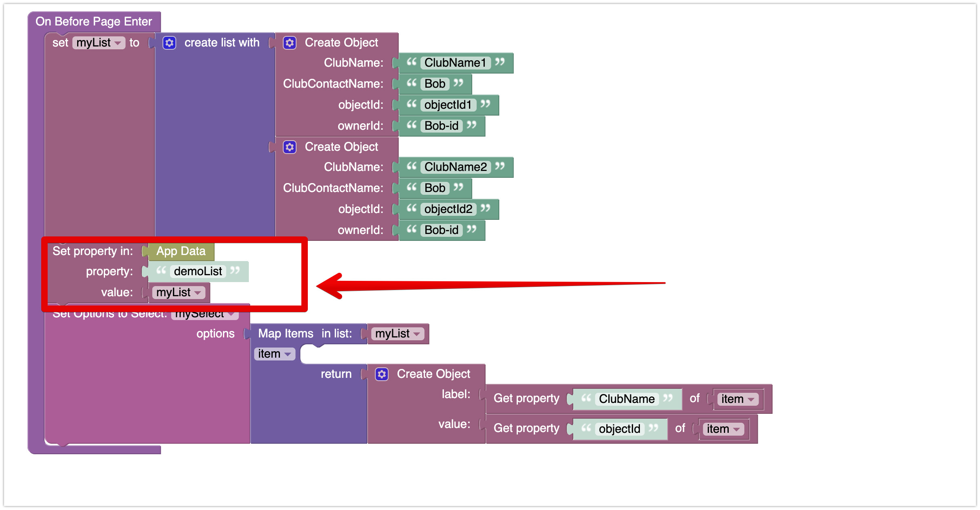Open gear settings on the first Create Object block
The image size is (980, 510).
pyautogui.click(x=290, y=42)
